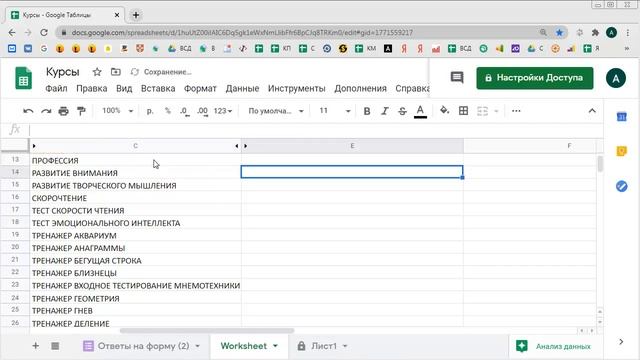Open the Формат menu

200,89
